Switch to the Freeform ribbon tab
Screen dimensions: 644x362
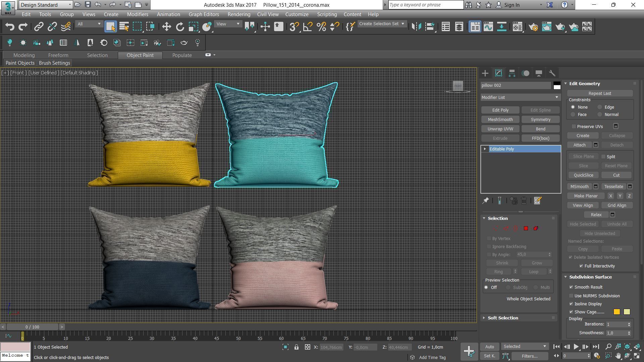(x=58, y=55)
